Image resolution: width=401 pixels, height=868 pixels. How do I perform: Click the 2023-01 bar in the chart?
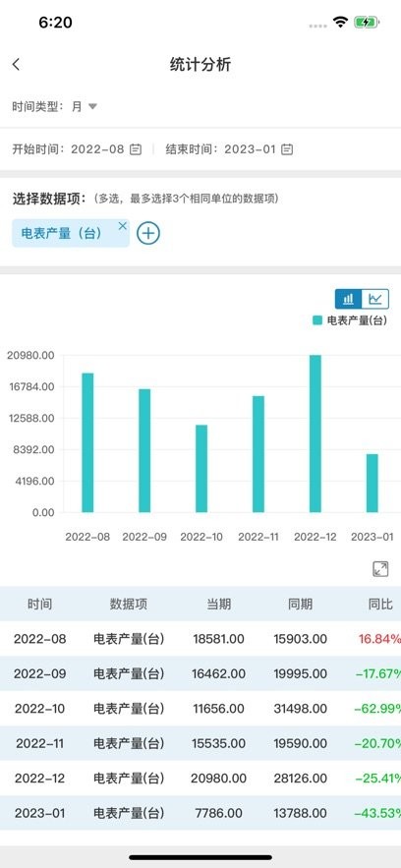pyautogui.click(x=372, y=484)
